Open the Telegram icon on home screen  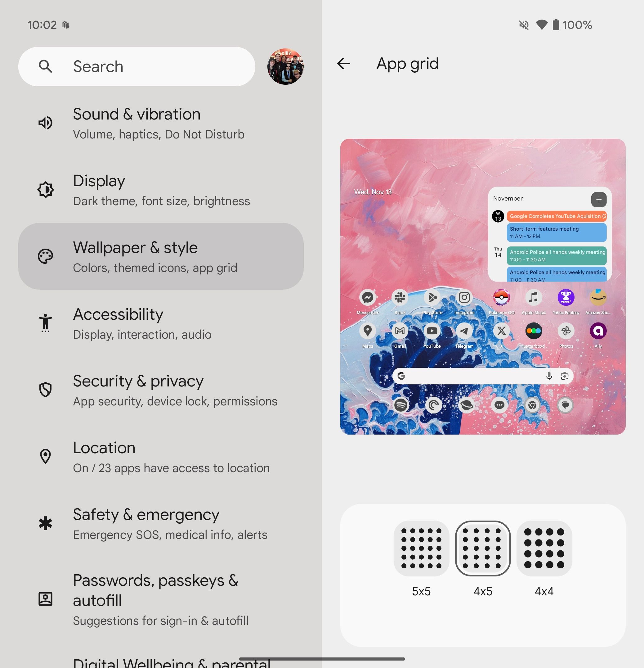[x=464, y=332]
